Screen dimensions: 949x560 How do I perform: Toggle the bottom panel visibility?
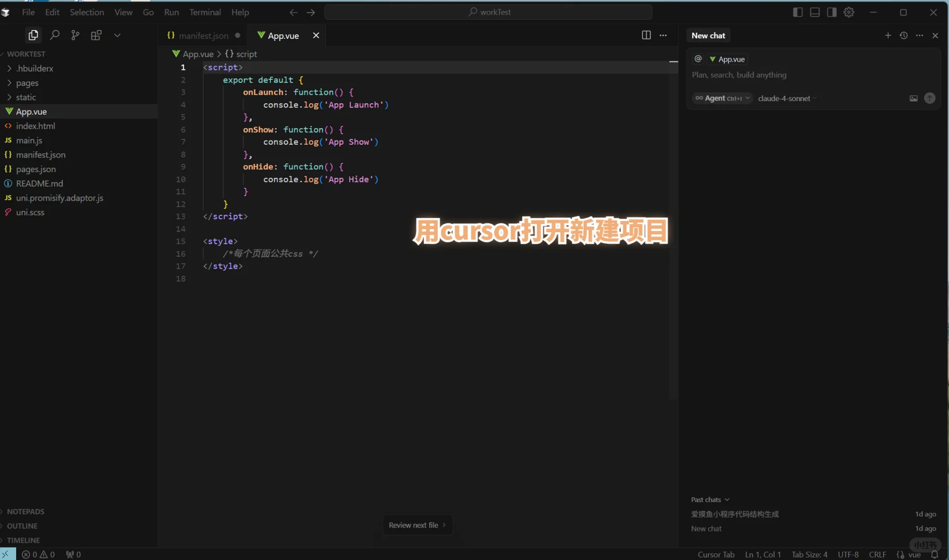pyautogui.click(x=815, y=12)
